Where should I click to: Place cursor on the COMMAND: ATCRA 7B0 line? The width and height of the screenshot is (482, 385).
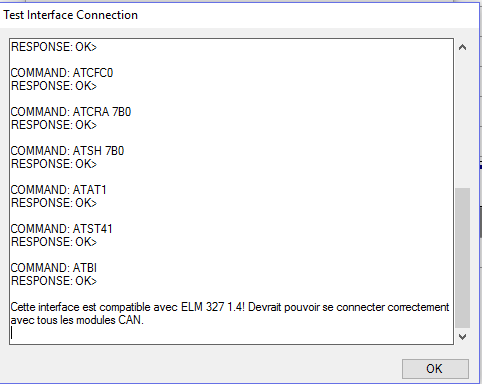point(71,112)
